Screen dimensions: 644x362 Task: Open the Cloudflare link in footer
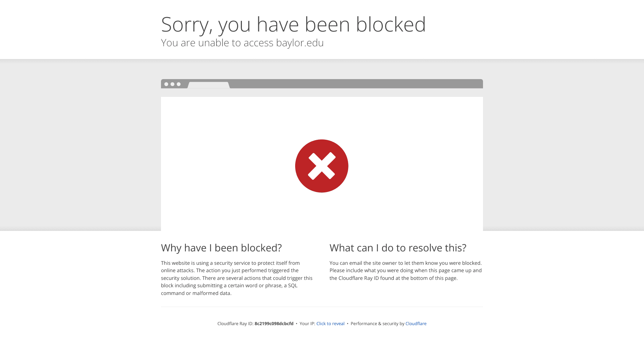416,323
